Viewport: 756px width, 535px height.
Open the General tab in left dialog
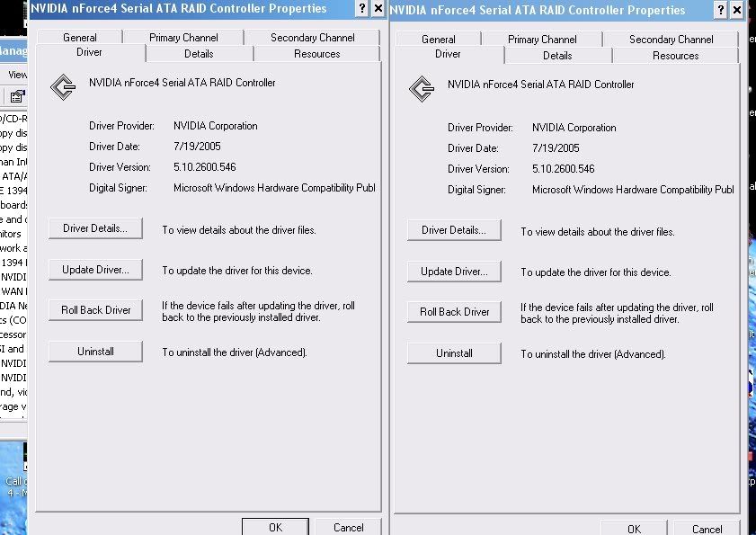coord(79,38)
